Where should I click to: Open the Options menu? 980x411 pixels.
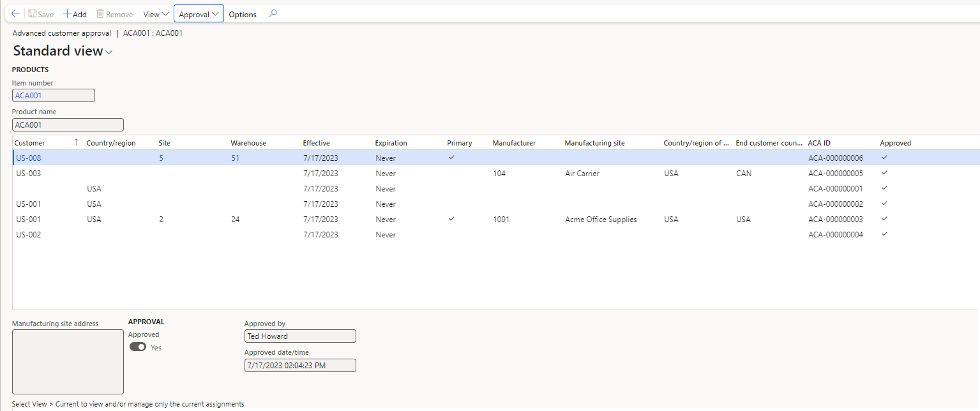(243, 13)
